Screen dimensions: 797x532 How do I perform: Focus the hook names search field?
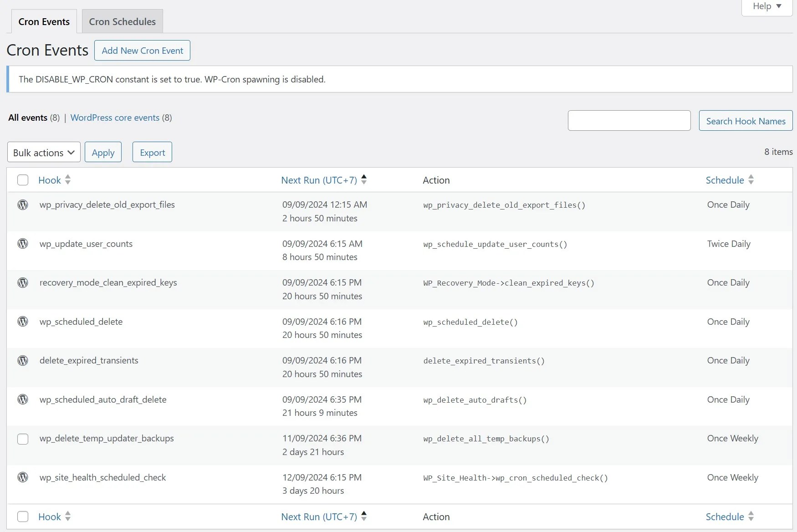(629, 121)
